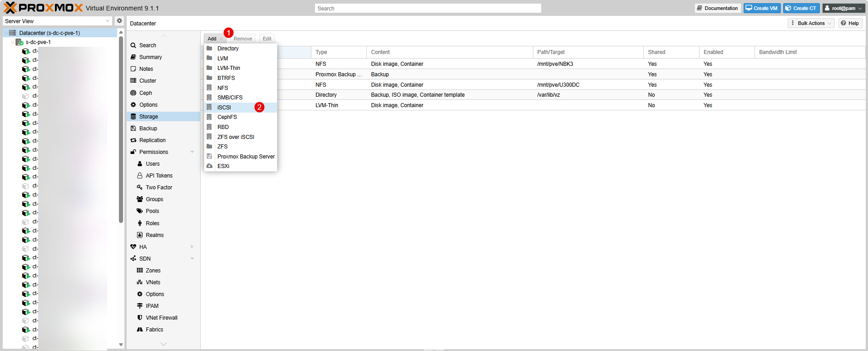Click the top Search input field
The height and width of the screenshot is (351, 868).
click(428, 8)
